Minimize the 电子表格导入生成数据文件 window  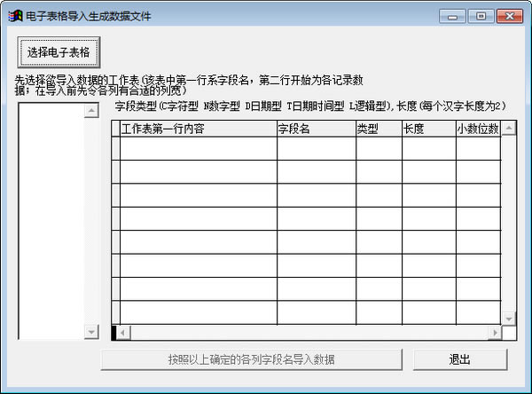tap(455, 15)
